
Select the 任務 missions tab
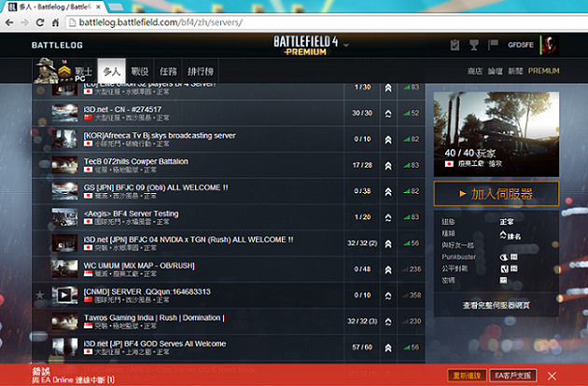pos(168,71)
